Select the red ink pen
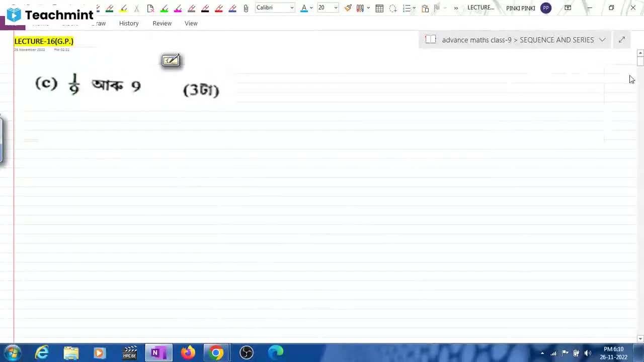 pos(218,8)
